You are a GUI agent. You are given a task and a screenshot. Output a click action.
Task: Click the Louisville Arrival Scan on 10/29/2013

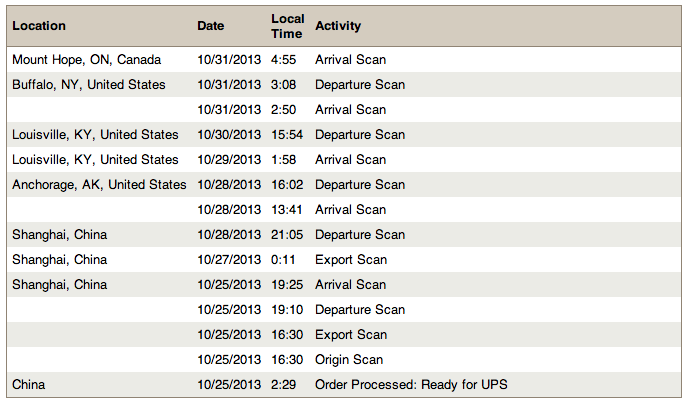350,160
